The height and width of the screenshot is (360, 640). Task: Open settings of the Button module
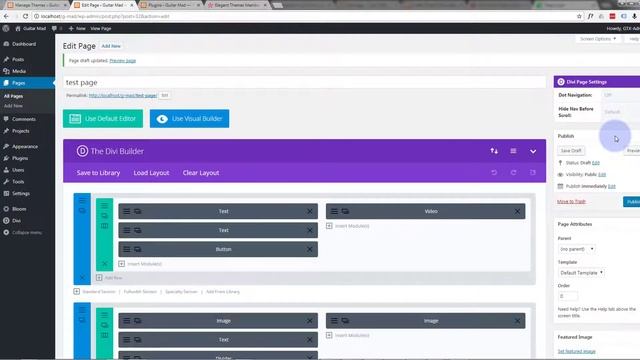click(127, 249)
